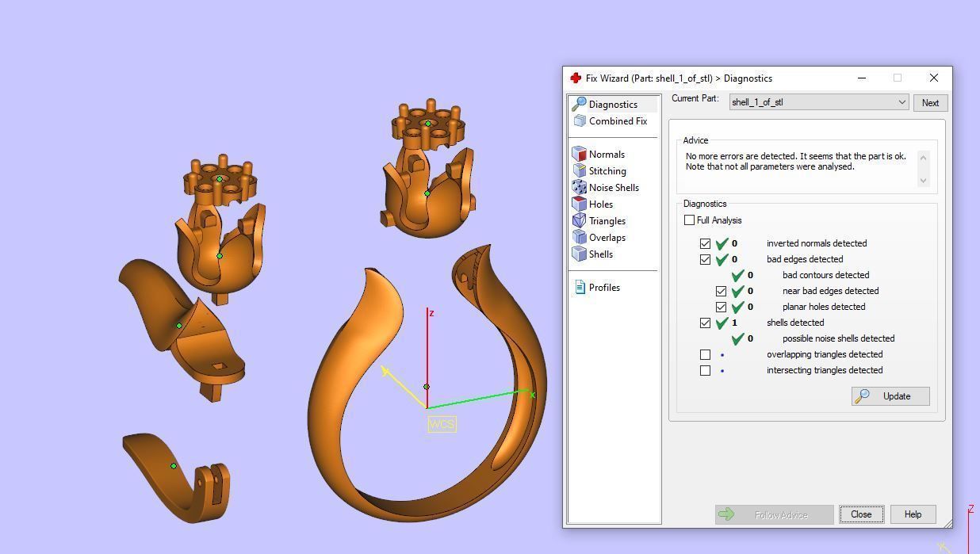Uncheck inverted normals detected checkbox
The height and width of the screenshot is (554, 980).
705,243
